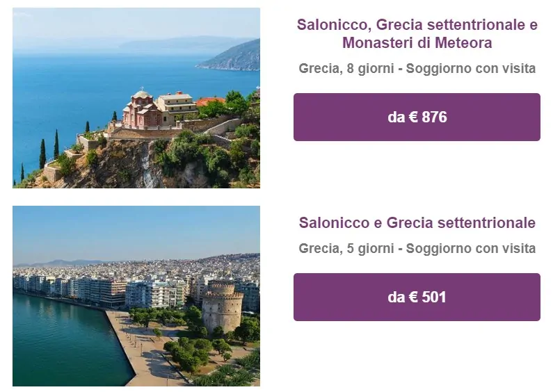Viewport: 553px width, 392px height.
Task: Click the cypress trees in the monastery photo
Action: pos(43,153)
